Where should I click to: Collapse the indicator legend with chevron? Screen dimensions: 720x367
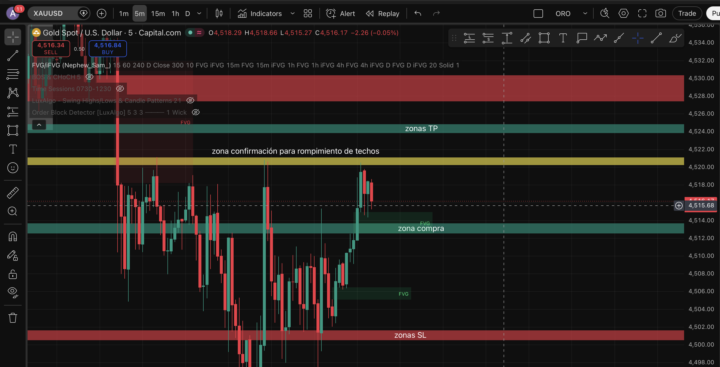pos(39,124)
